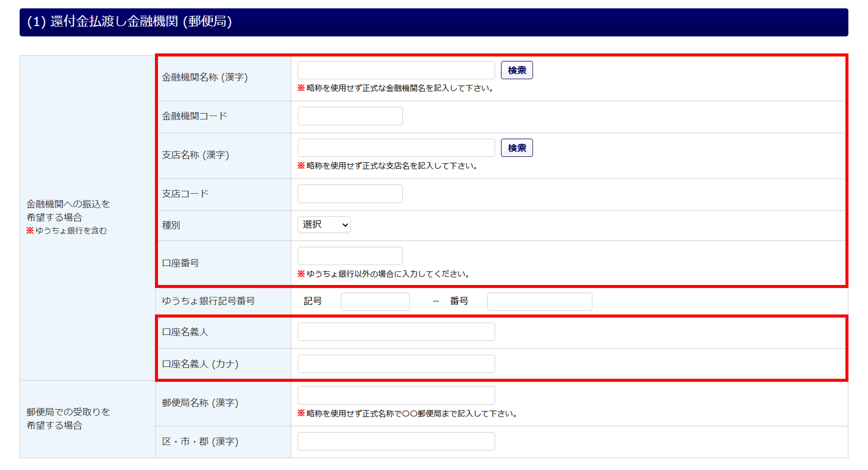
Task: Click the ゆうちょ銀行 番号 input box
Action: (539, 301)
